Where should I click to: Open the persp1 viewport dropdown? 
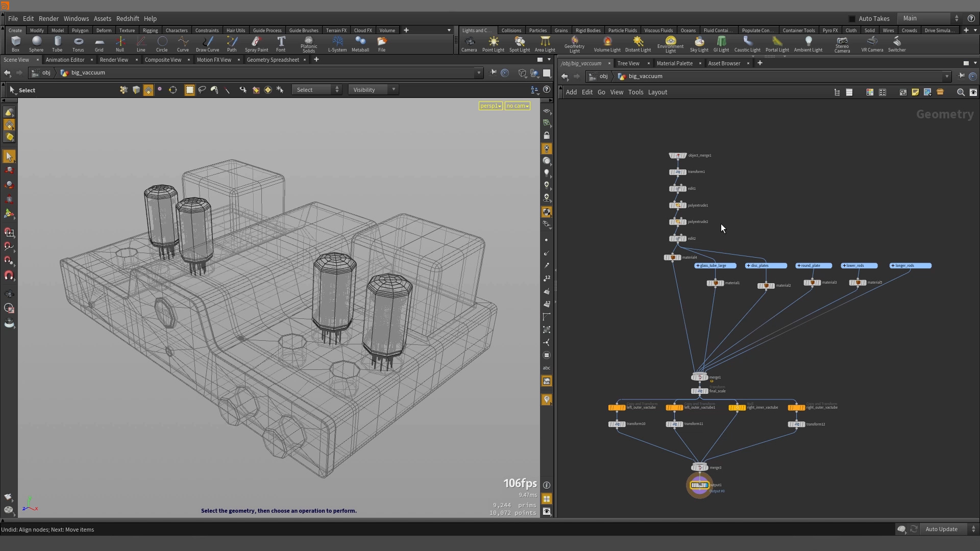(491, 106)
